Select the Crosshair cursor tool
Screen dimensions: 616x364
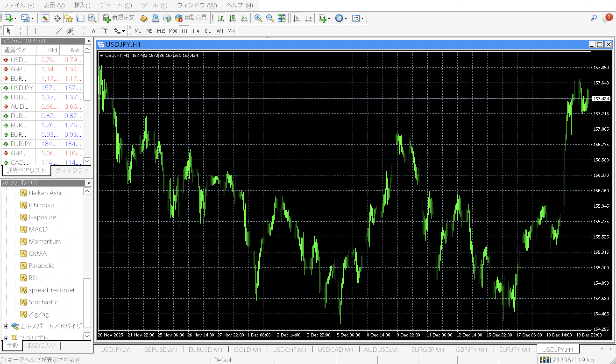coord(21,31)
